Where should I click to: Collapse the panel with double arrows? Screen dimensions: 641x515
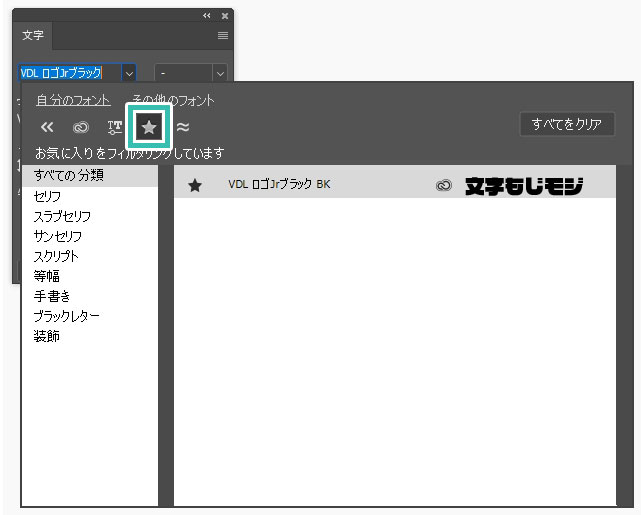207,16
